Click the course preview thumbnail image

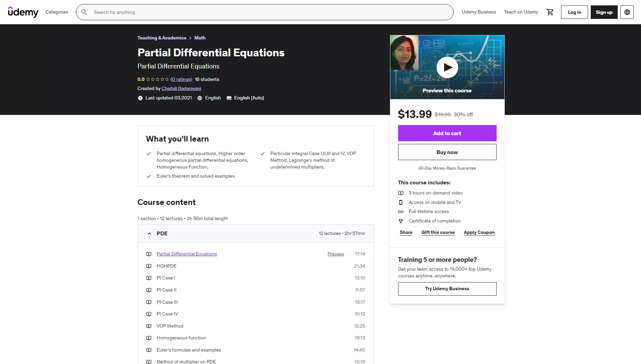click(447, 67)
